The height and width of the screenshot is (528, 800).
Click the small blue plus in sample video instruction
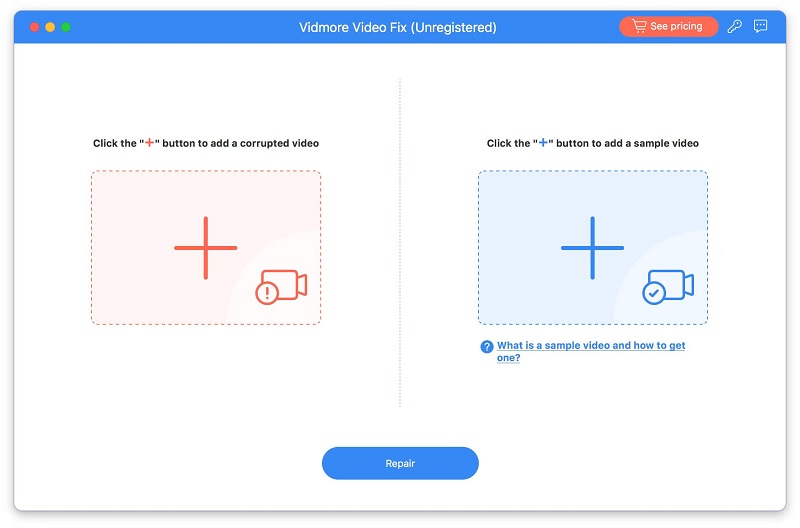[543, 143]
